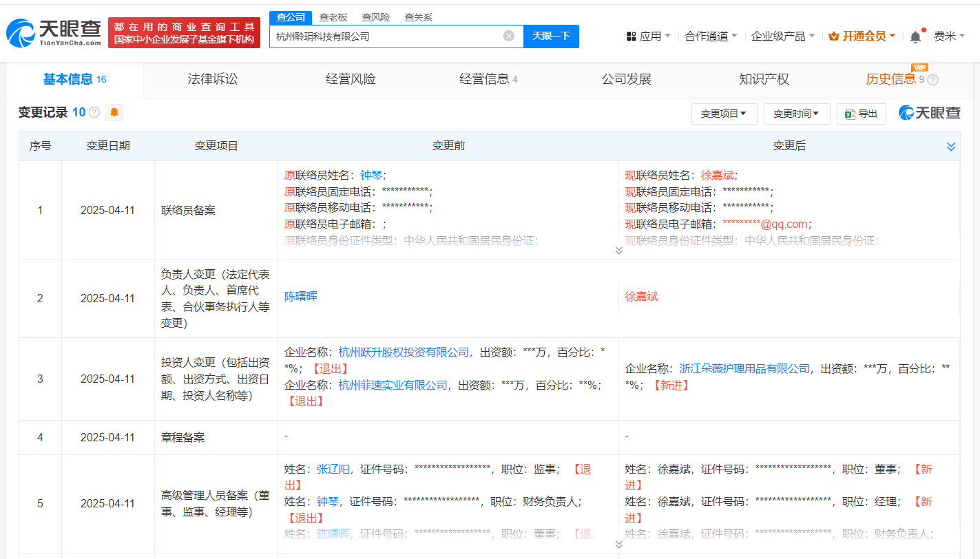Open 杭州菲速实业有限公司 link

pos(393,386)
